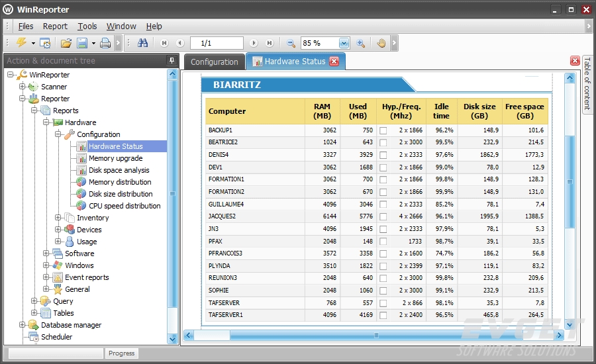Expand the Inventory tree node
Viewport: 596px width, 364px height.
click(x=58, y=217)
